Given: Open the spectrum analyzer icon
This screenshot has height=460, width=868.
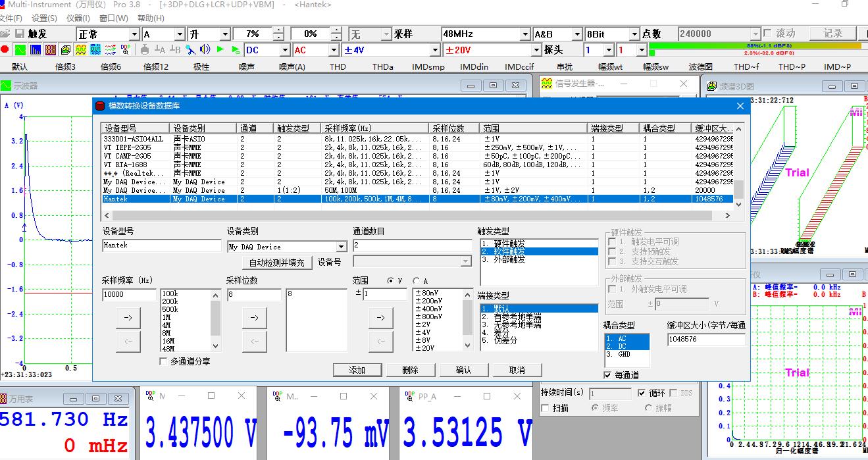Looking at the screenshot, I should tap(36, 49).
